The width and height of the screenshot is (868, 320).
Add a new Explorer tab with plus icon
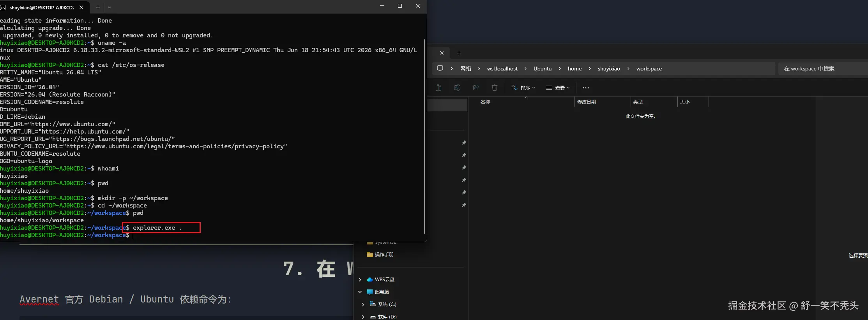[x=459, y=53]
